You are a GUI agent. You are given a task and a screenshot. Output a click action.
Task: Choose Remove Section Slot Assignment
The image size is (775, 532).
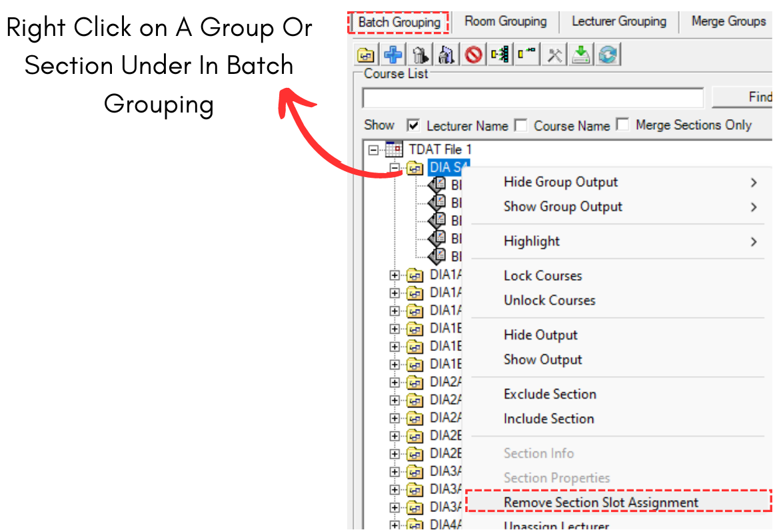pyautogui.click(x=600, y=503)
